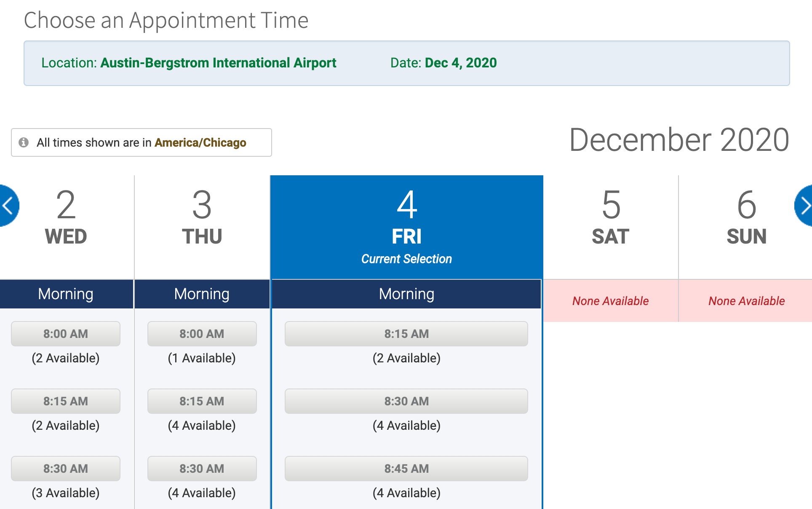Book Wednesday 8:15 AM slot
The height and width of the screenshot is (509, 812).
[x=66, y=401]
